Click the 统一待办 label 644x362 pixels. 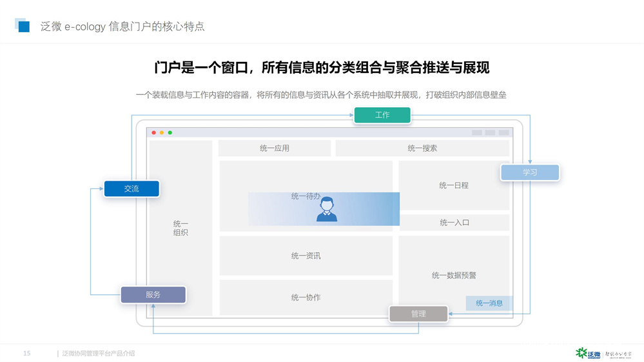306,196
